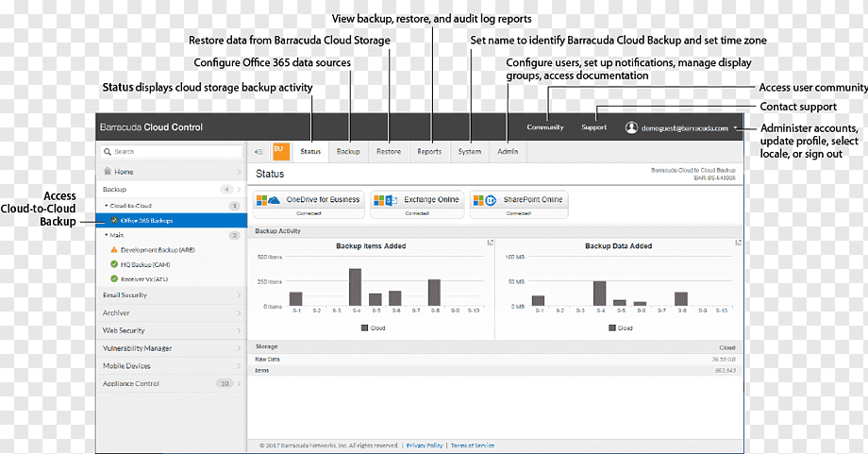The image size is (868, 454).
Task: Open the account dropdown arrow
Action: [736, 128]
